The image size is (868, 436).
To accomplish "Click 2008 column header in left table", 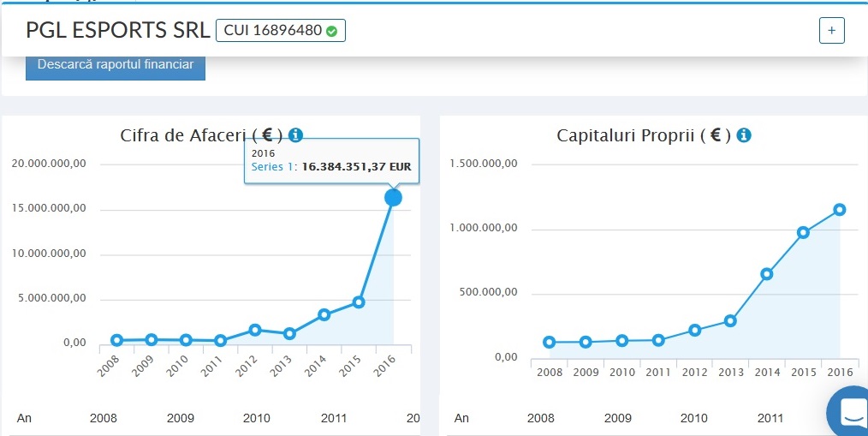I will point(104,418).
